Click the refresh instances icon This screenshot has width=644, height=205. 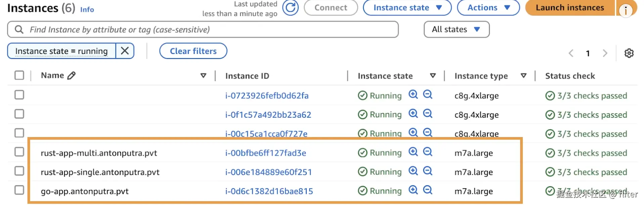coord(290,8)
